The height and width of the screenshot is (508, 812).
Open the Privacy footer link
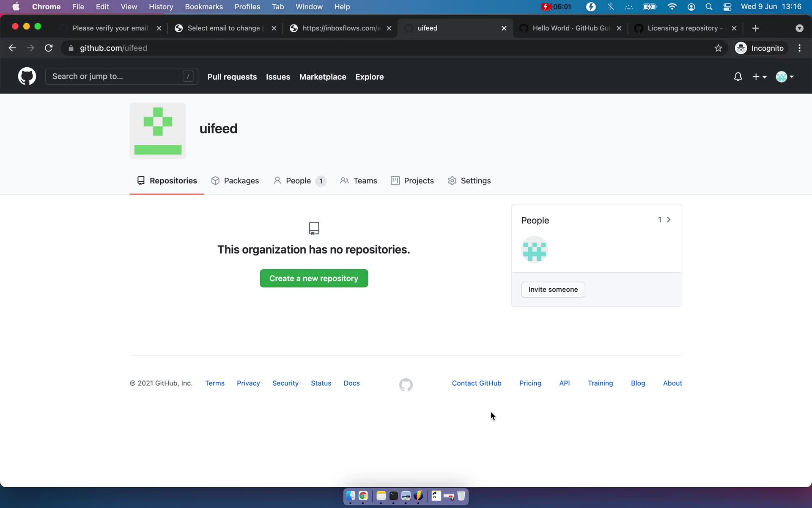click(x=248, y=383)
